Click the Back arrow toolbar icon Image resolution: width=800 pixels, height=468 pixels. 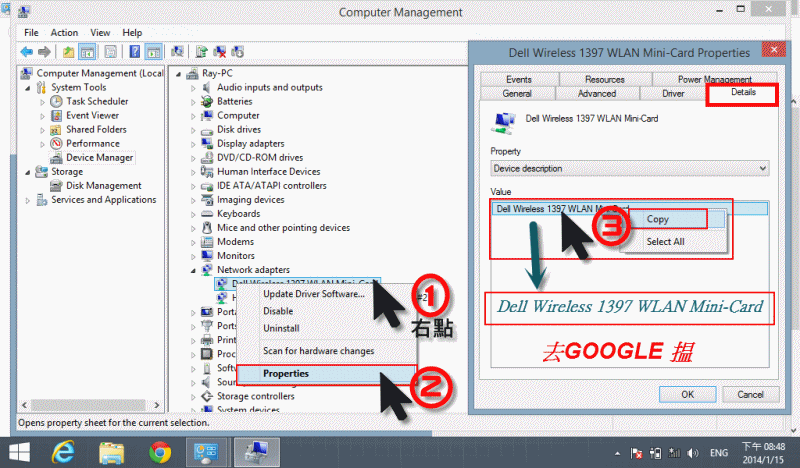coord(27,52)
